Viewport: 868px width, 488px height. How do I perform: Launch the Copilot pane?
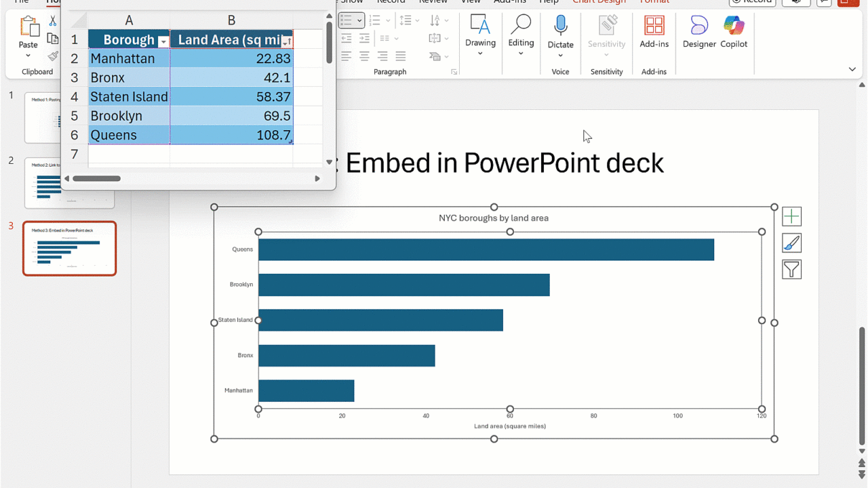[734, 32]
